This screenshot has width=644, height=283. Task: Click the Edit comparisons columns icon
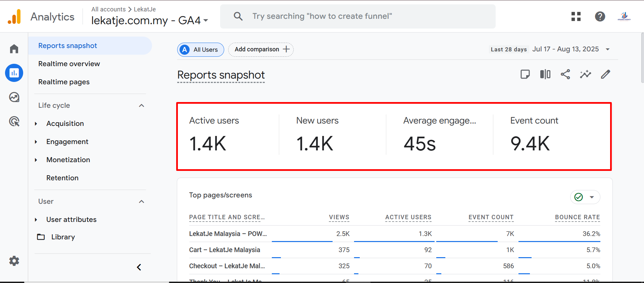545,74
